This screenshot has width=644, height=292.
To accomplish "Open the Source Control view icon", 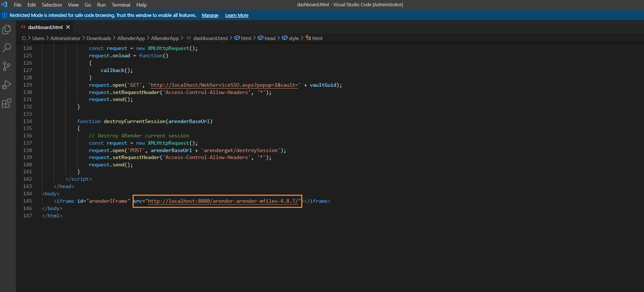I will click(x=7, y=66).
